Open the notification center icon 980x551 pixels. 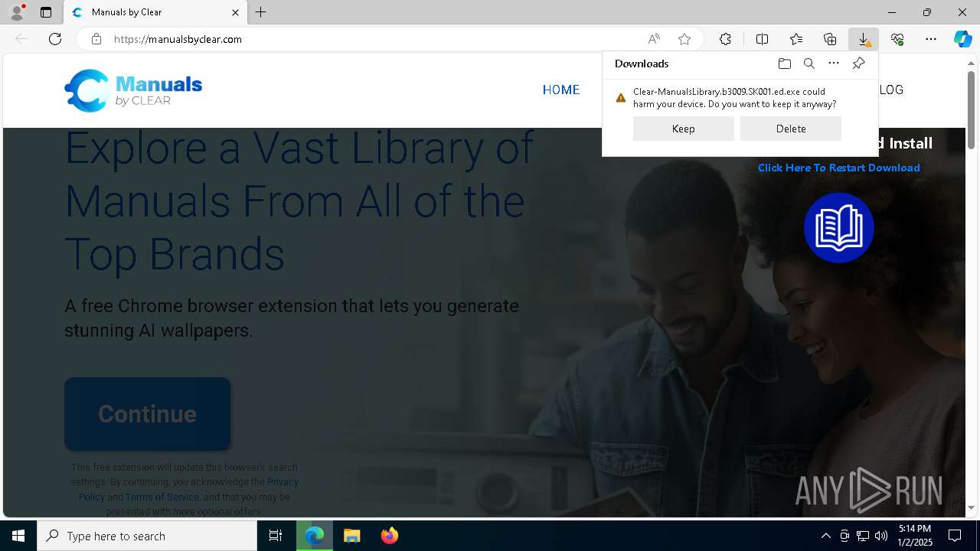(955, 536)
